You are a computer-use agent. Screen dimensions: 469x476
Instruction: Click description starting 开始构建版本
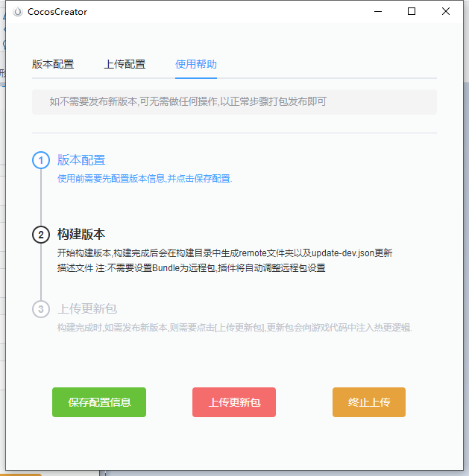click(x=225, y=261)
